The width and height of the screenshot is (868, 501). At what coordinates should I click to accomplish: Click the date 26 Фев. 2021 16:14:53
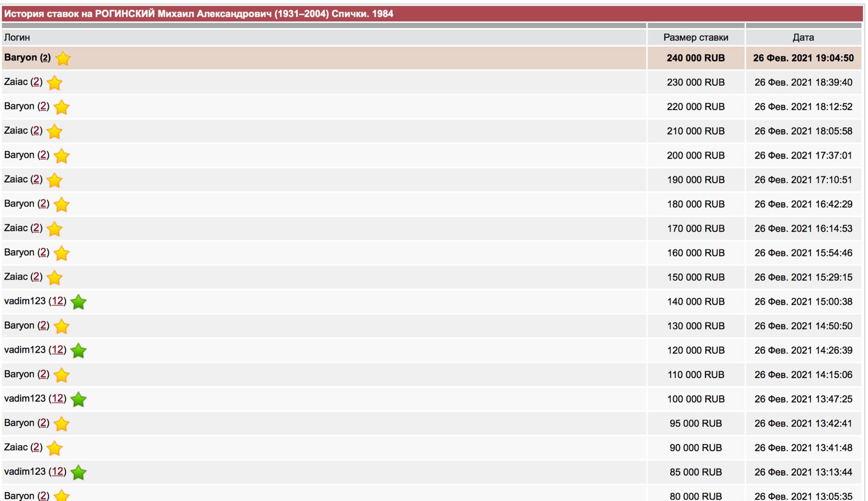(803, 229)
